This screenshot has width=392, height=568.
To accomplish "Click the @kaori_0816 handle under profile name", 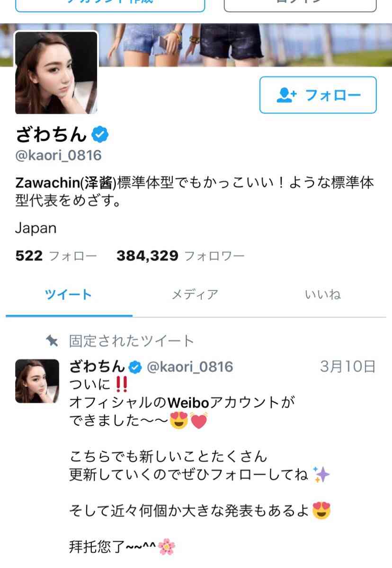I will coord(58,155).
